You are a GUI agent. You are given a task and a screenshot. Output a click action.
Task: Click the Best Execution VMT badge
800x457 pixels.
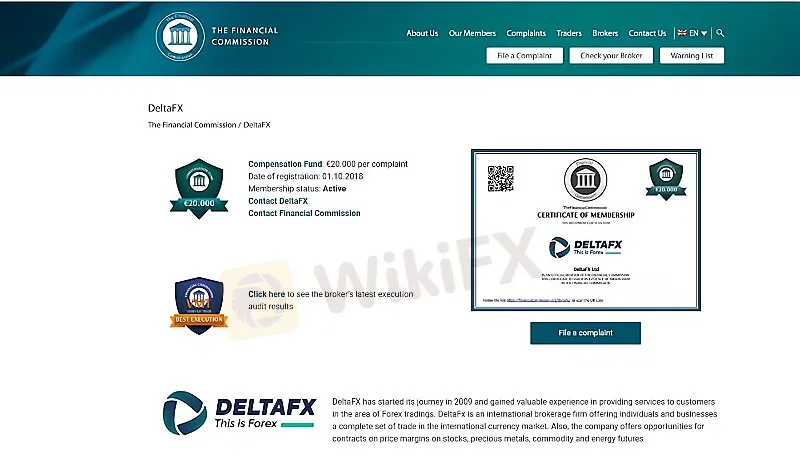199,306
